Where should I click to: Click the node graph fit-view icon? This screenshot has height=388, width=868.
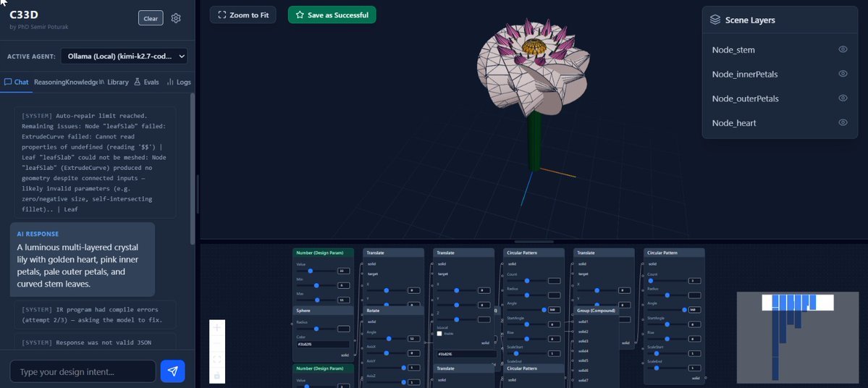217,360
